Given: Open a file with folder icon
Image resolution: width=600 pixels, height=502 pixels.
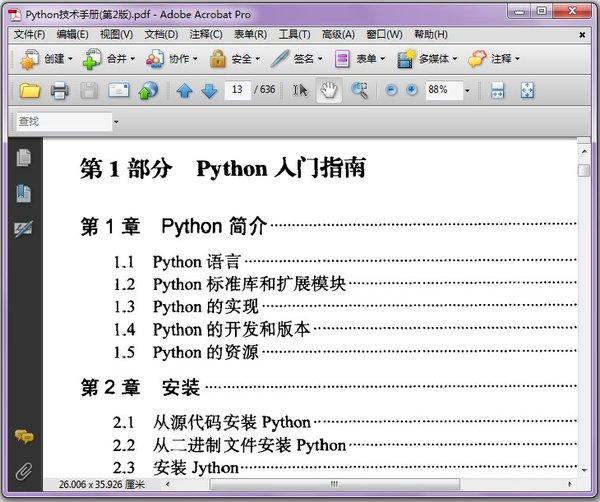Looking at the screenshot, I should (30, 91).
